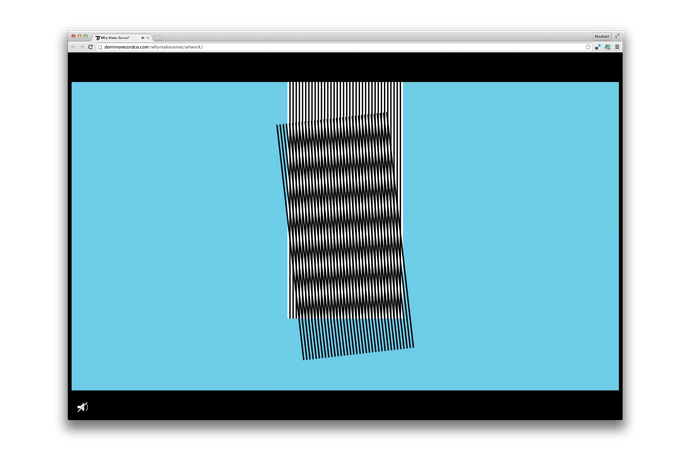The height and width of the screenshot is (460, 687).
Task: Close the Why Make Sense? tab
Action: (148, 37)
